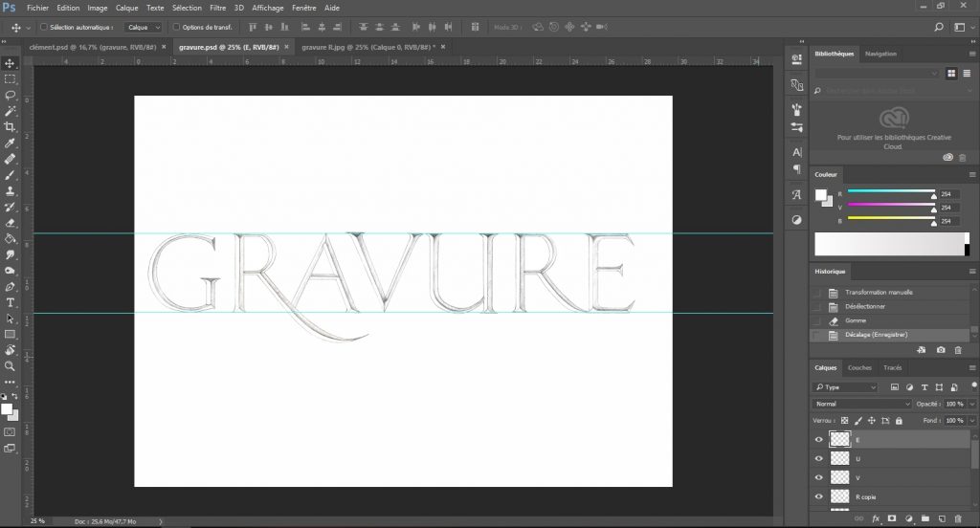Open the Filtre menu

(217, 8)
